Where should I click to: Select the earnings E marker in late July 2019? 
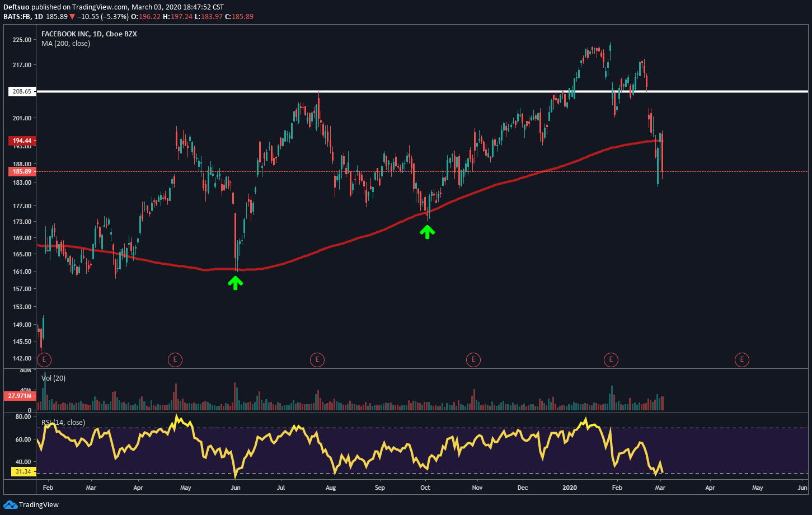(317, 359)
